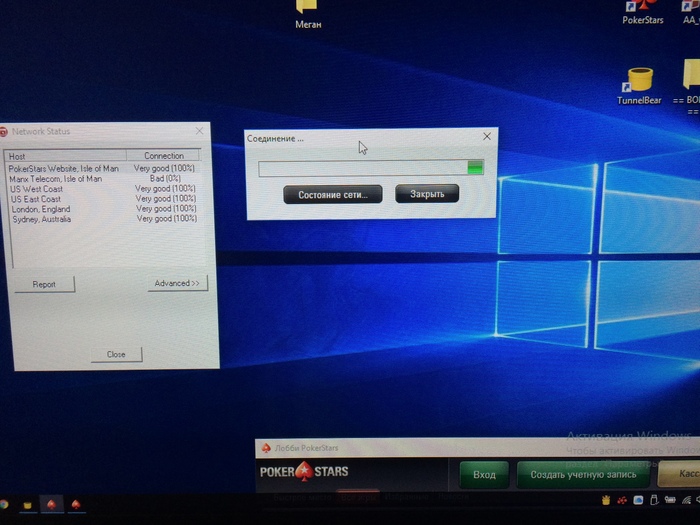Select the Меган folder on desktop

pos(308,14)
